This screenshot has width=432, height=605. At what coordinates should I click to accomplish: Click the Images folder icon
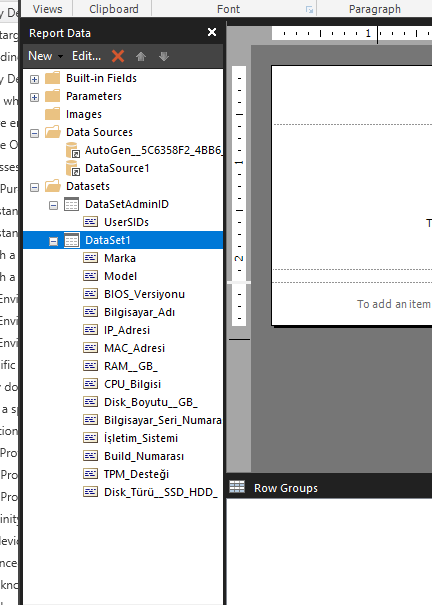tap(53, 114)
